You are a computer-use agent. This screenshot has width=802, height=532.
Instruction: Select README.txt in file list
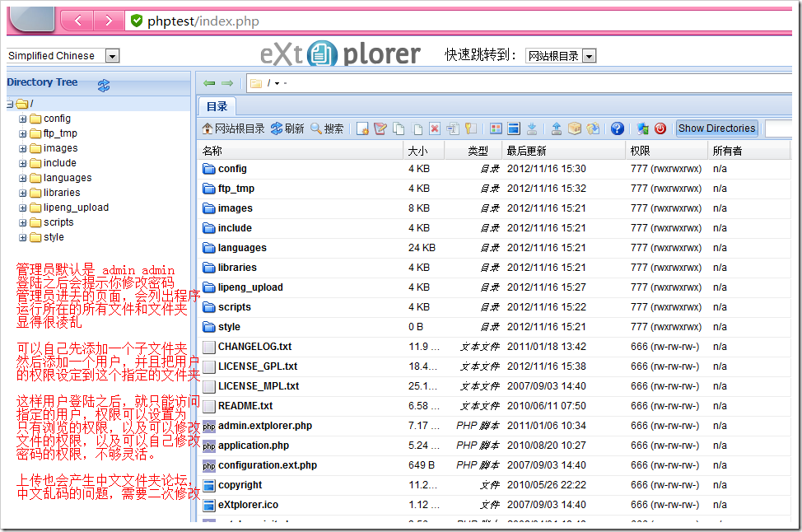click(x=245, y=406)
